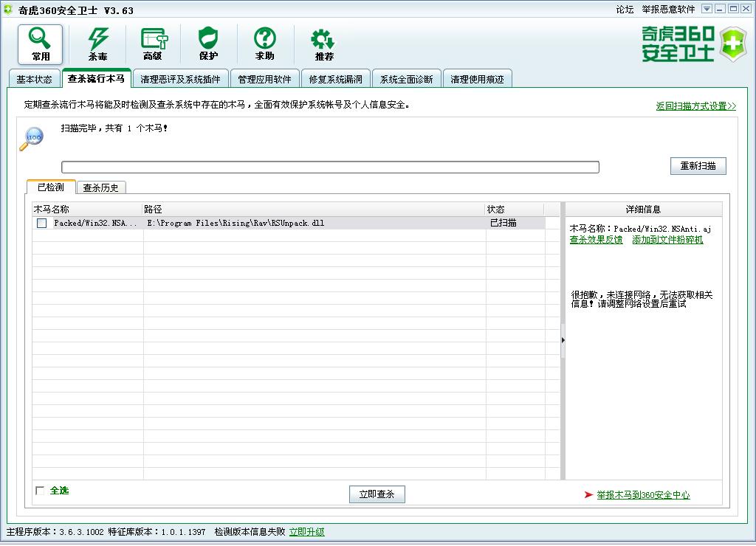
Task: Click the 奇虎360安全卫士 logo shield
Action: click(x=732, y=44)
